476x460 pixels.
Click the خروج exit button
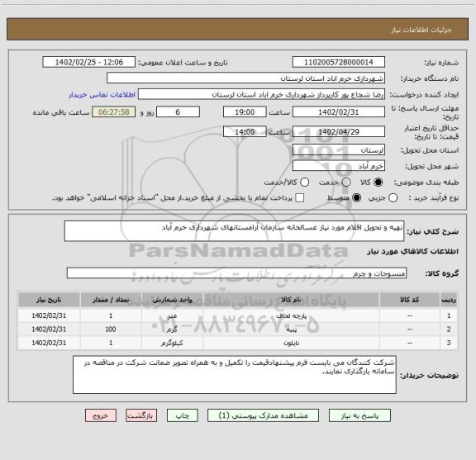pos(101,415)
